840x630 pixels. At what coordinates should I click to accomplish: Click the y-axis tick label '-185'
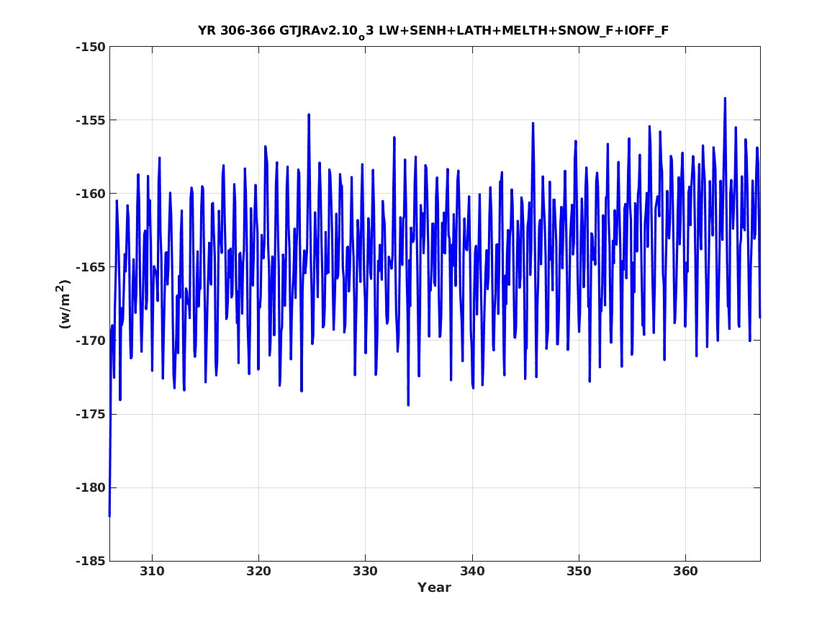91,562
